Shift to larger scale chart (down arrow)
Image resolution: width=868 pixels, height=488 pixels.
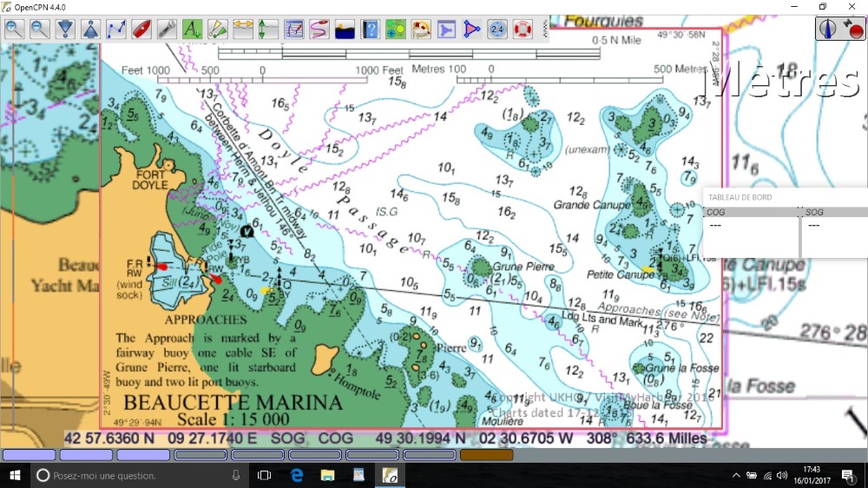[x=65, y=29]
